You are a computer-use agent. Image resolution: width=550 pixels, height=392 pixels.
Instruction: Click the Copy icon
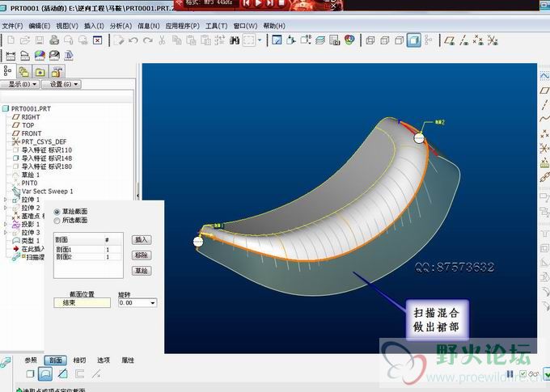(x=177, y=40)
